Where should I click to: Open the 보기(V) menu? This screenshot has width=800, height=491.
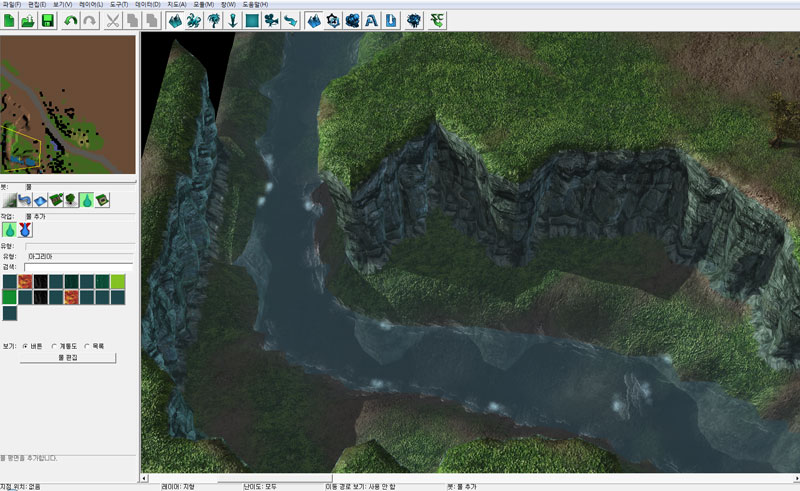coord(62,4)
